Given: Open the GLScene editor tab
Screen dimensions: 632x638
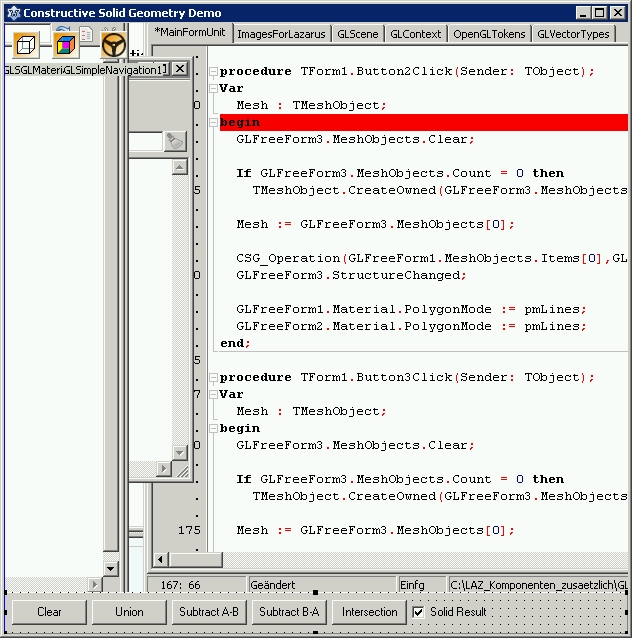Looking at the screenshot, I should [357, 34].
